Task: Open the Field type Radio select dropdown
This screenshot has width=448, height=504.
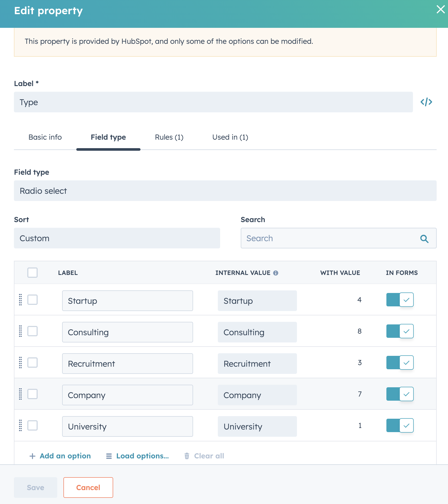Action: coord(225,191)
